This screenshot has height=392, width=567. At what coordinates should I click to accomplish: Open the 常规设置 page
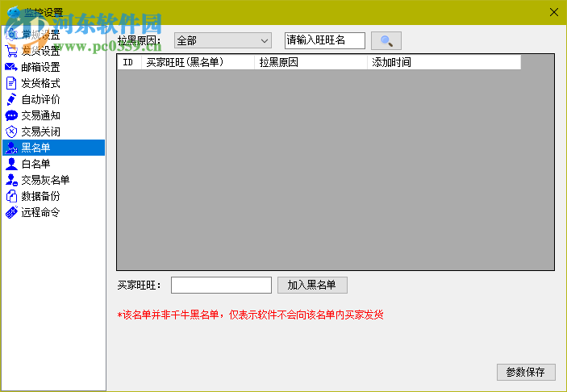[53, 35]
